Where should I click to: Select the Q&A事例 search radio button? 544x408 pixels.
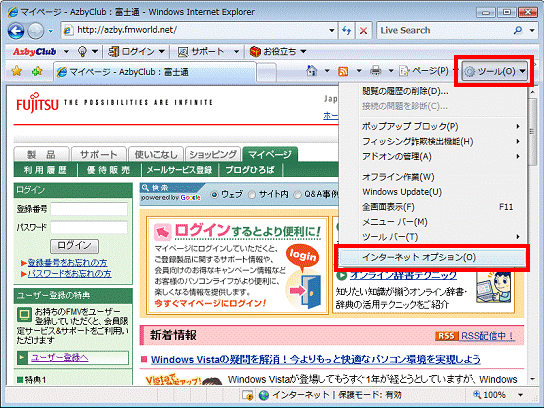tap(297, 195)
